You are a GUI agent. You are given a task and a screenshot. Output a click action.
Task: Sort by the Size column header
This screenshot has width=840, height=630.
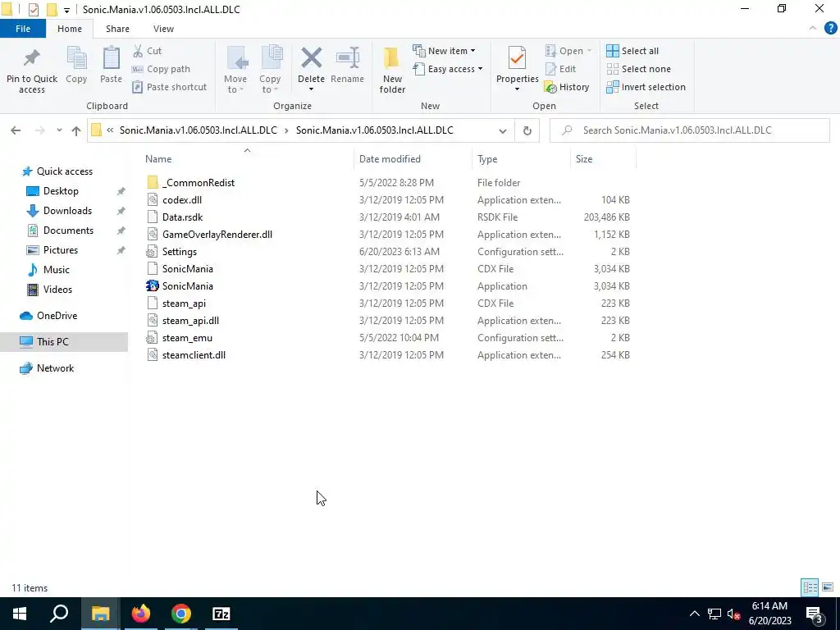pyautogui.click(x=603, y=159)
